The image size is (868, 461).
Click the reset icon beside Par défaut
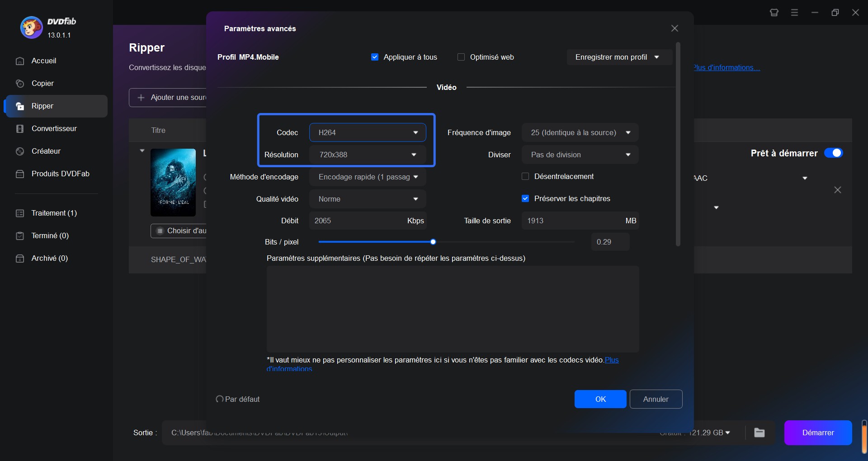click(x=220, y=399)
